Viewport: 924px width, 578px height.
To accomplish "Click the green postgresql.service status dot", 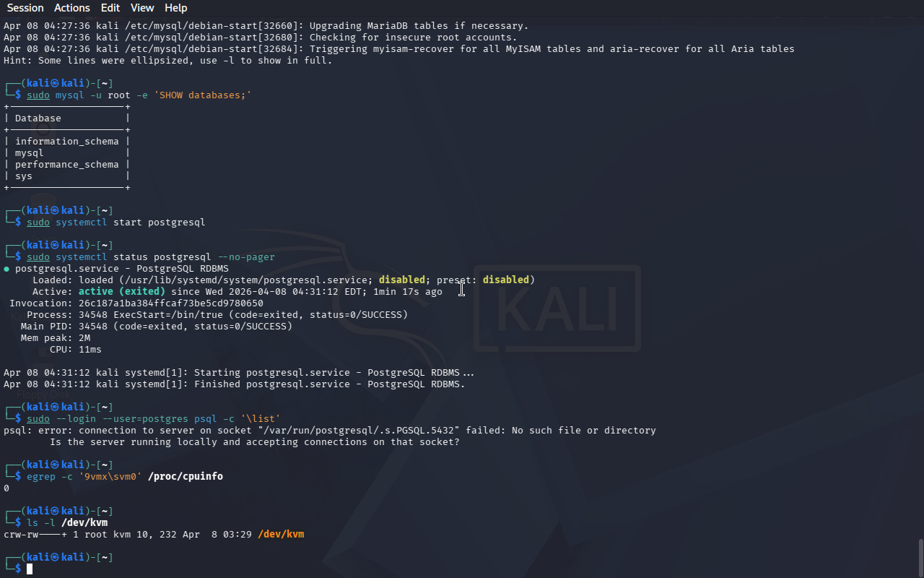I will (x=6, y=269).
